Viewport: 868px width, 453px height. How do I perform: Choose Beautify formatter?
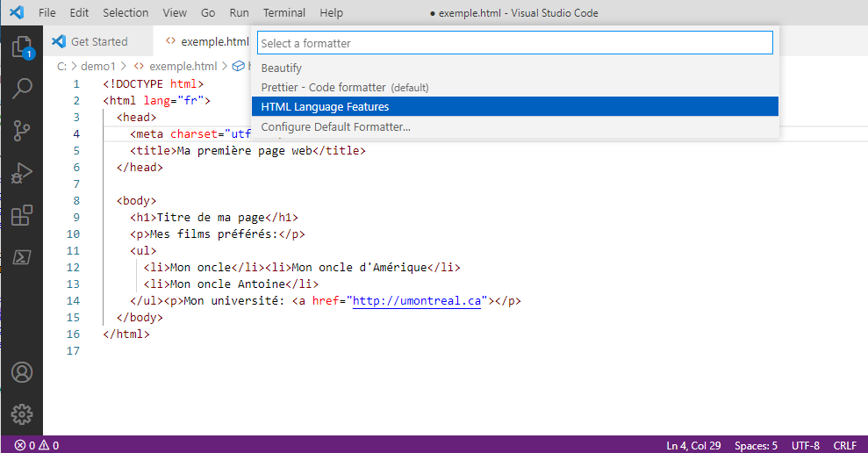tap(515, 68)
